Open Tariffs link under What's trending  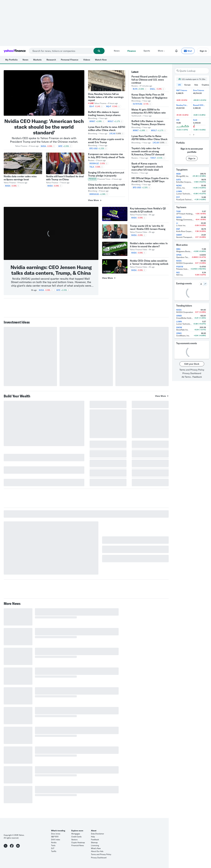pos(54,851)
